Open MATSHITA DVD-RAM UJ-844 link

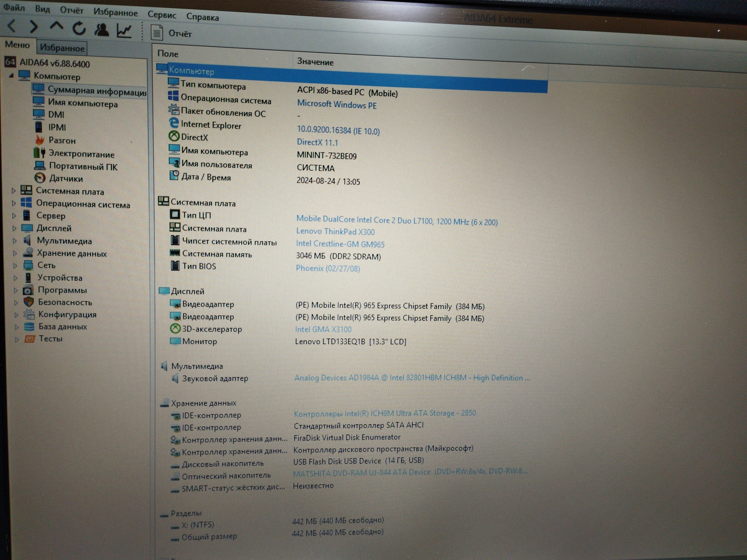click(x=410, y=472)
